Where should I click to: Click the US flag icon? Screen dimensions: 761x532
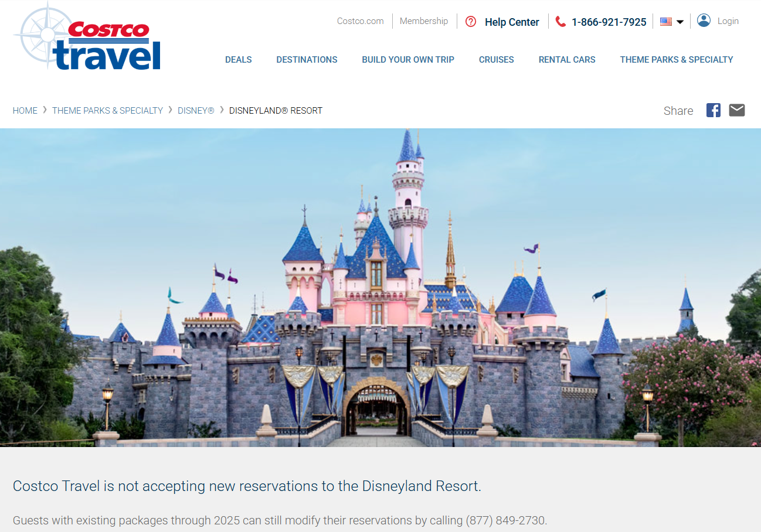pyautogui.click(x=665, y=22)
